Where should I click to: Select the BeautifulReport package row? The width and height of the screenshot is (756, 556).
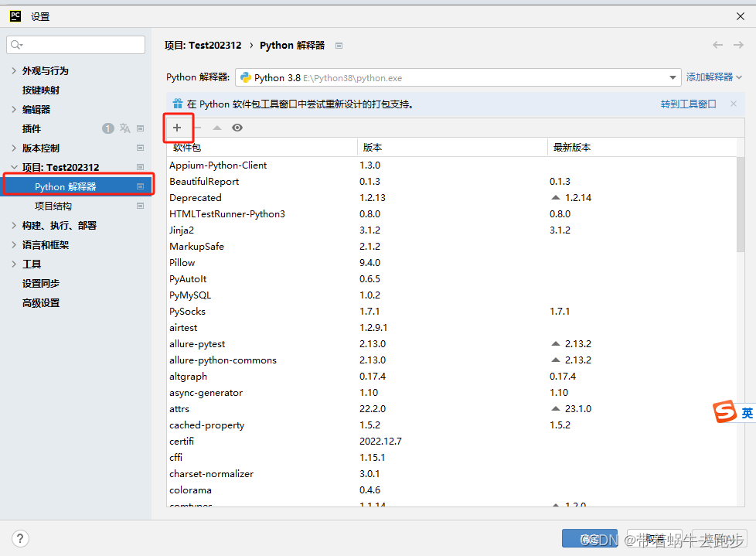(x=451, y=181)
